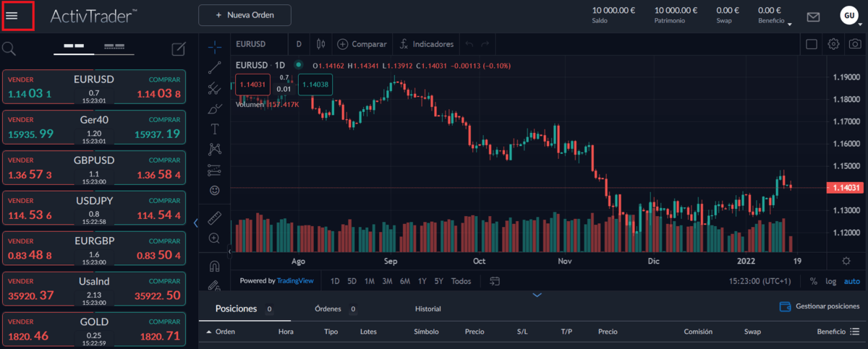Open the mail messages icon
The width and height of the screenshot is (868, 349).
(x=813, y=17)
